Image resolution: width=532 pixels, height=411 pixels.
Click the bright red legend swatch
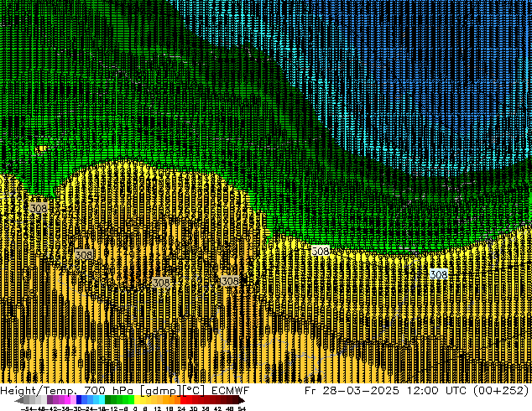tap(183, 400)
